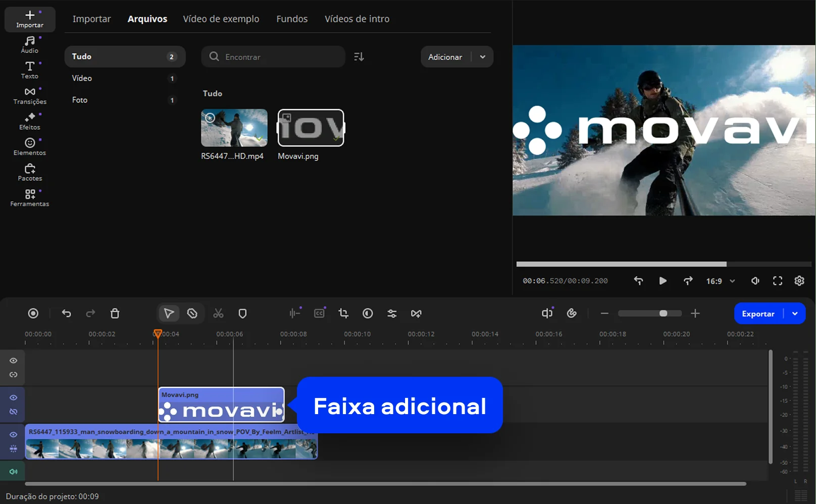
Task: Activate the selection arrow tool
Action: (169, 314)
